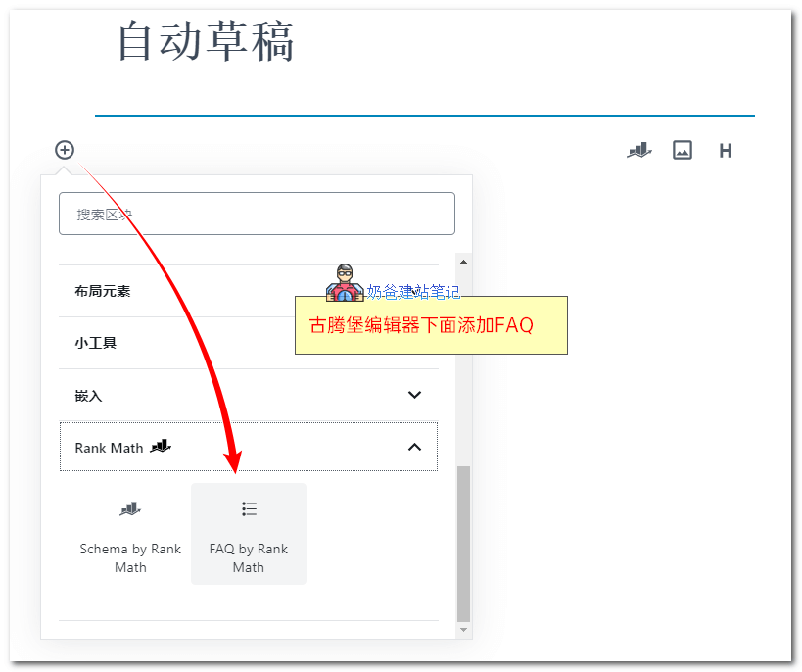The width and height of the screenshot is (802, 672).
Task: Select the Schema by Rank Math label
Action: click(130, 557)
